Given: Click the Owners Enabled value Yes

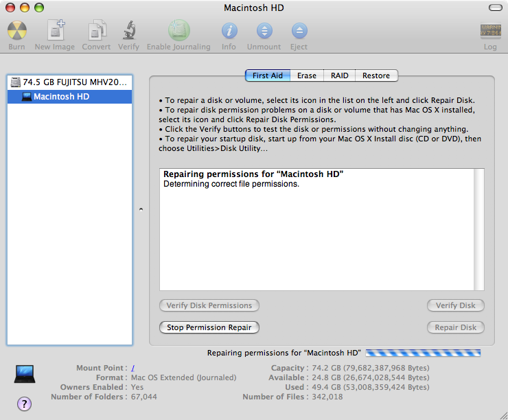Looking at the screenshot, I should (137, 387).
